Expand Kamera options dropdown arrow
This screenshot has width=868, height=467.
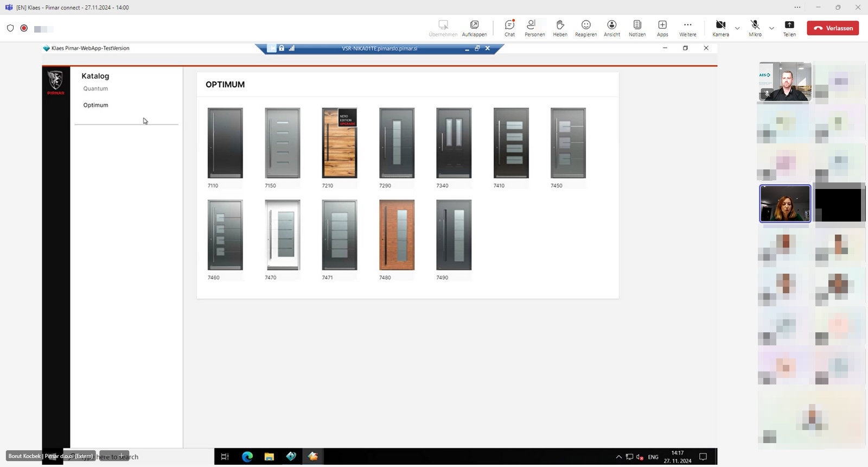pos(737,28)
